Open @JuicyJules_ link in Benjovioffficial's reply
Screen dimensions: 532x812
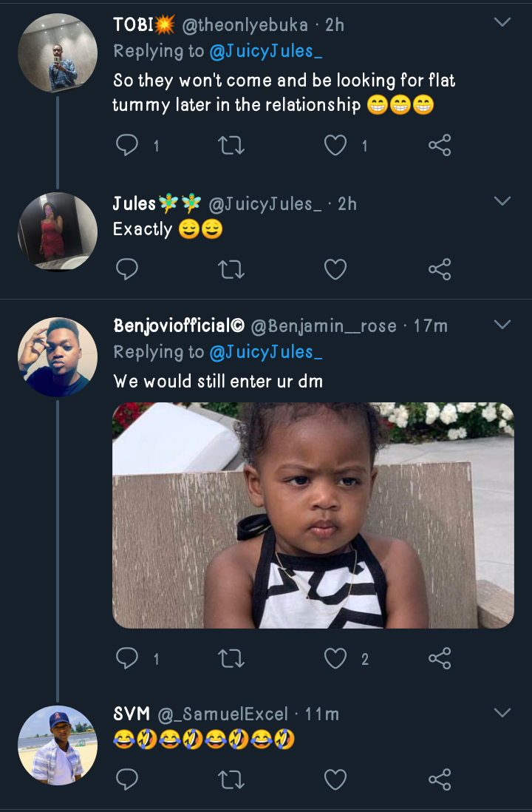coord(266,353)
